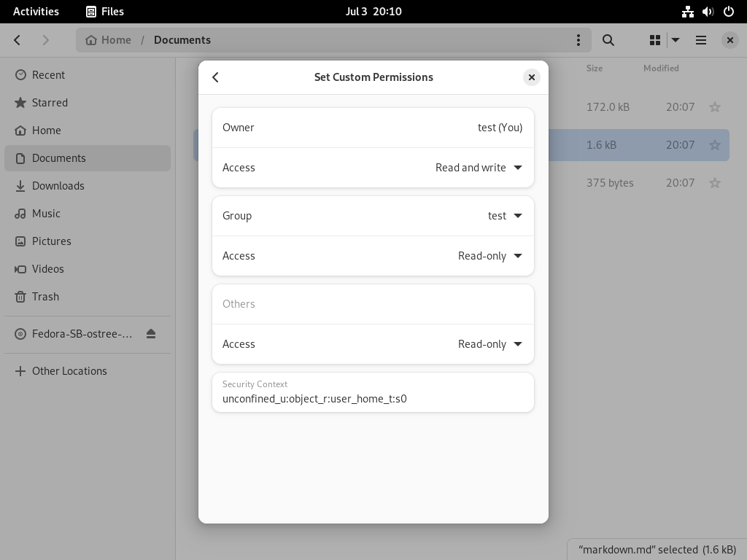Viewport: 747px width, 560px height.
Task: Click the Owner value test (You)
Action: 500,128
